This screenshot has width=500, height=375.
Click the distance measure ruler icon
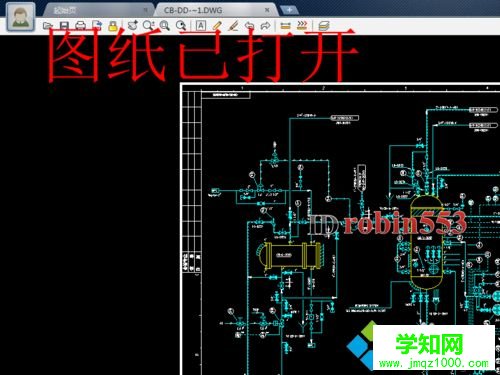pyautogui.click(x=285, y=25)
